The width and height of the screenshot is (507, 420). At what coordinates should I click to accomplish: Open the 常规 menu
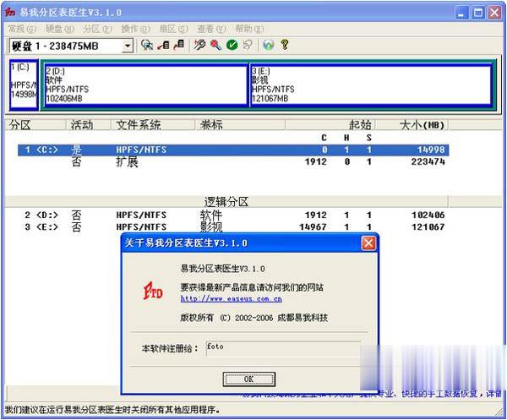point(22,29)
